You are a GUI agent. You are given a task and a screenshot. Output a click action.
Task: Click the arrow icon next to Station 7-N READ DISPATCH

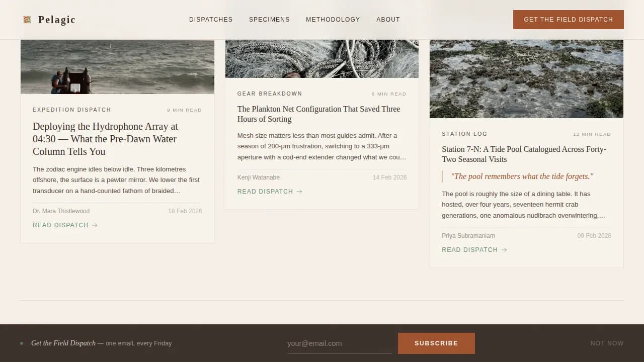click(505, 250)
